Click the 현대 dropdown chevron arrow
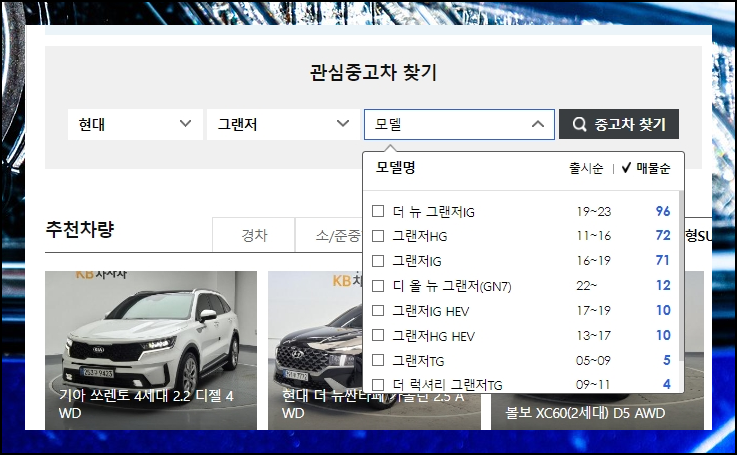This screenshot has height=455, width=737. coord(186,124)
